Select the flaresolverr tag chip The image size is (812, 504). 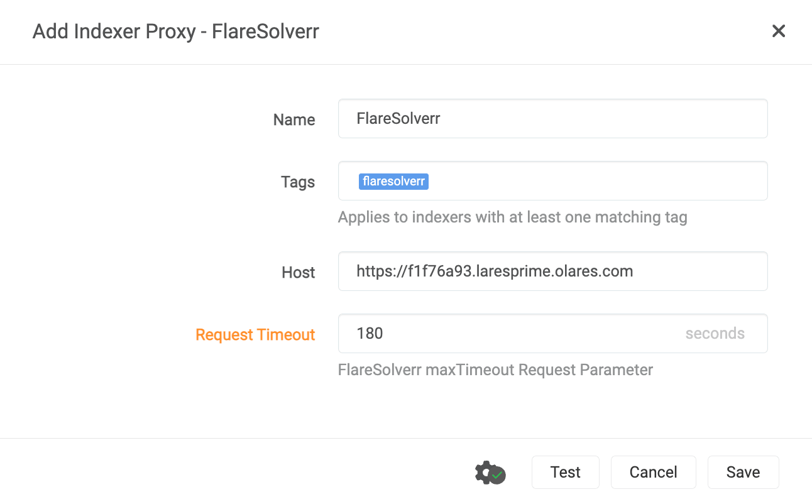393,181
